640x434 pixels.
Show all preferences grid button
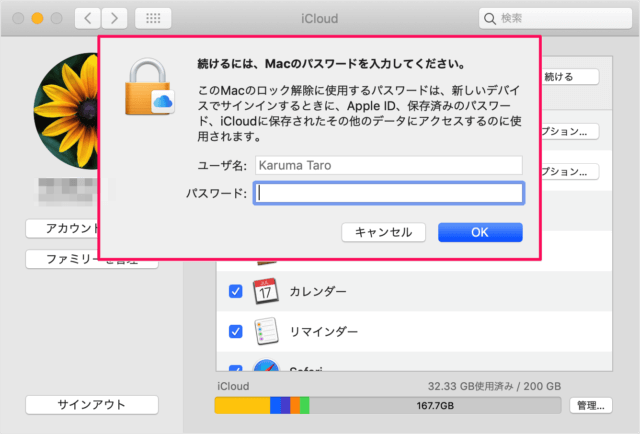[x=153, y=18]
